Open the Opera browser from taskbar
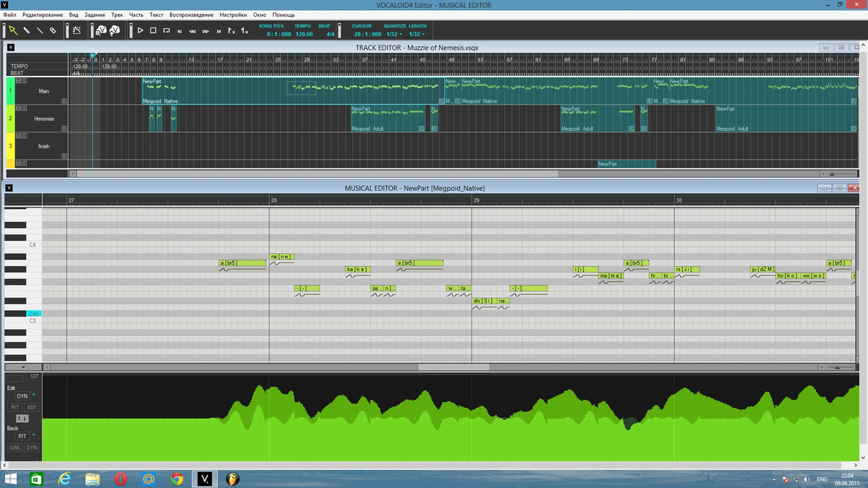 pos(121,479)
